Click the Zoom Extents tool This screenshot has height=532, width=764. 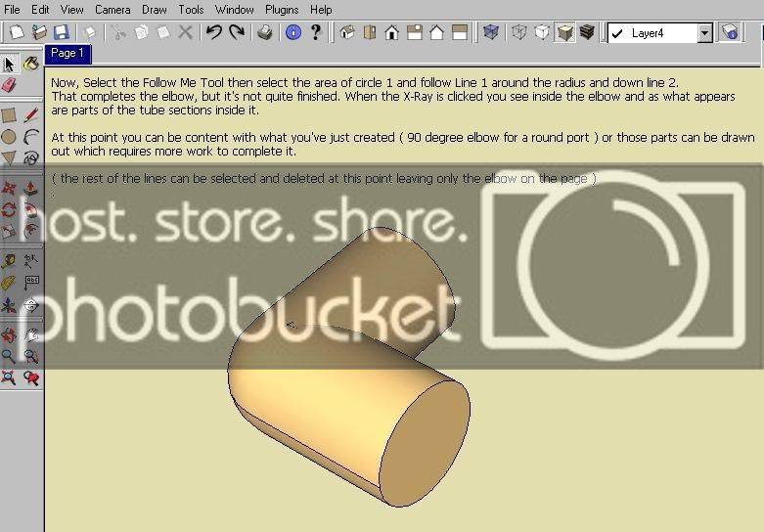click(x=9, y=377)
